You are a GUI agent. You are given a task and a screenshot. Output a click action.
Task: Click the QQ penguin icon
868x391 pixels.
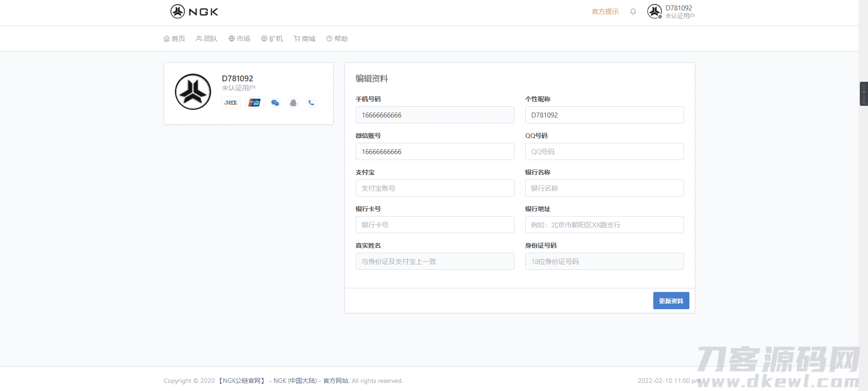coord(293,103)
